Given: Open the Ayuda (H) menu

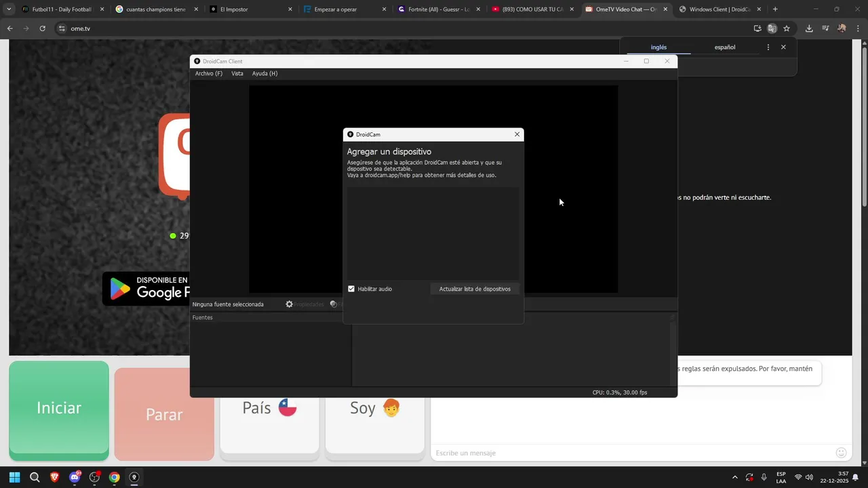Looking at the screenshot, I should point(264,73).
